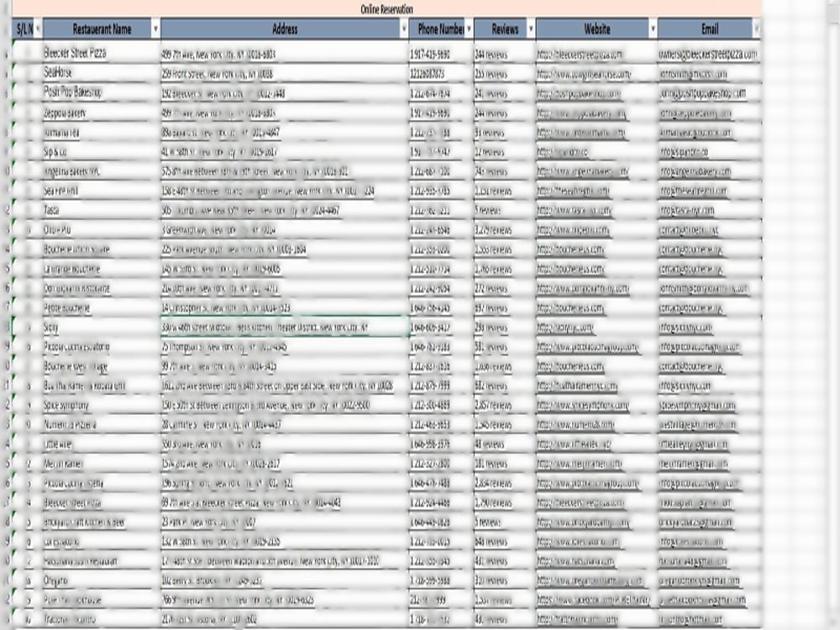Select the Online Reservation title cell

click(x=386, y=9)
